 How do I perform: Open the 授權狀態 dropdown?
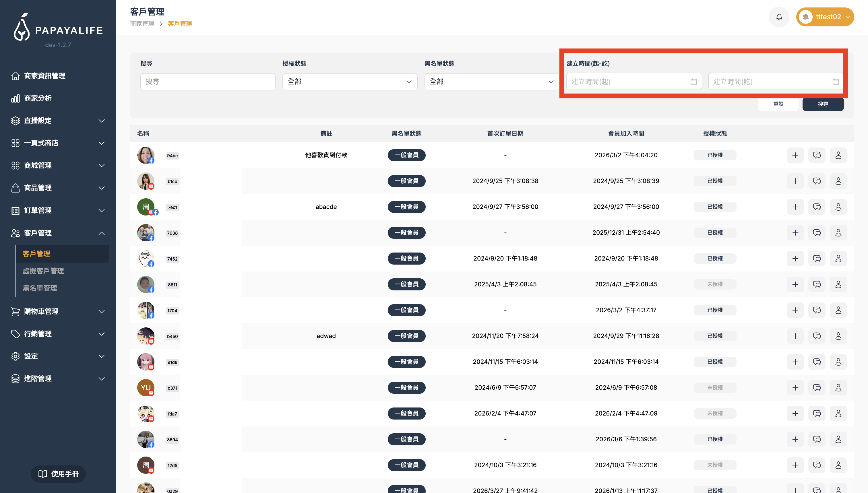click(x=350, y=81)
